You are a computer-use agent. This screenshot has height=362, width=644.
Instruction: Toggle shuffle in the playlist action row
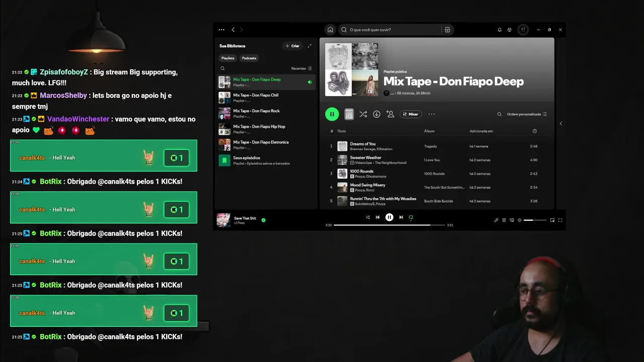tap(363, 114)
